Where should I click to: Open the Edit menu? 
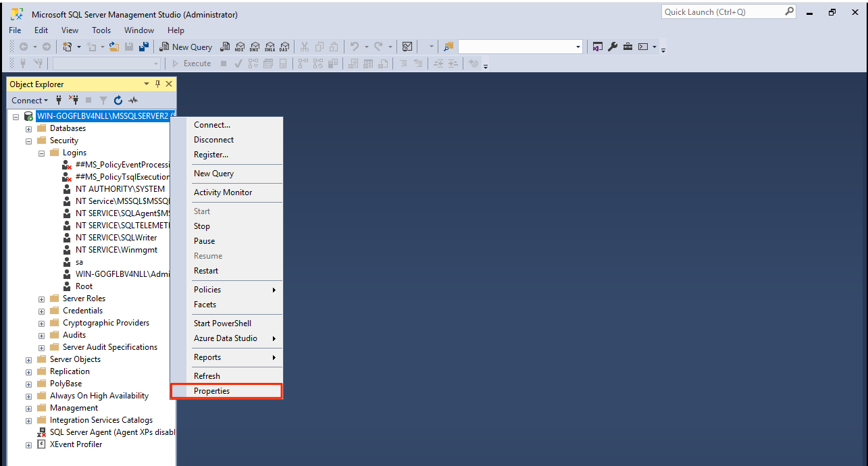coord(41,30)
